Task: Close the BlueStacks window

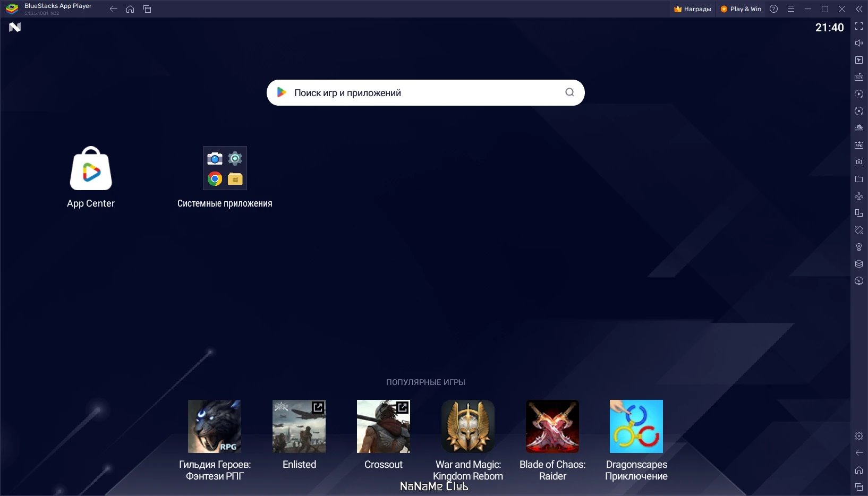Action: [x=842, y=9]
